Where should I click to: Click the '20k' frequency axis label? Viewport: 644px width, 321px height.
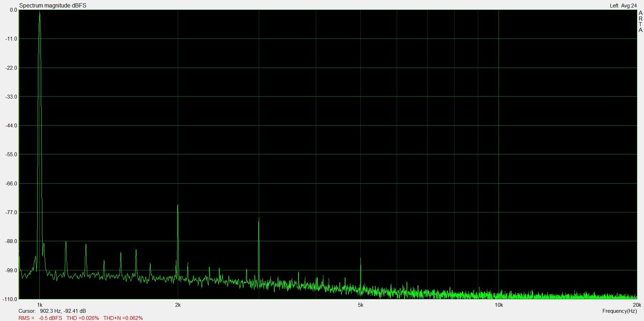(x=637, y=305)
